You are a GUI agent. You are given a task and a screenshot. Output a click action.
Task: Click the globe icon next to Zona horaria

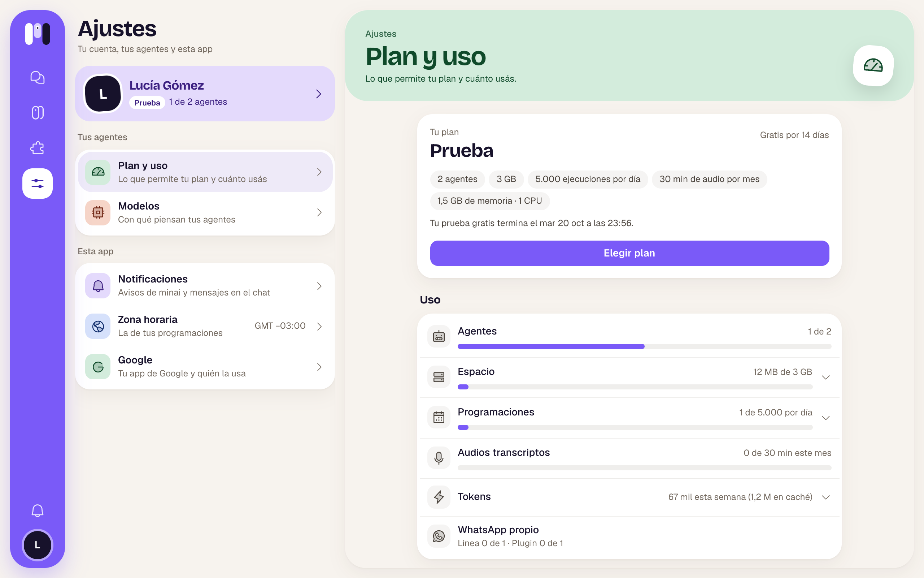[x=98, y=326]
